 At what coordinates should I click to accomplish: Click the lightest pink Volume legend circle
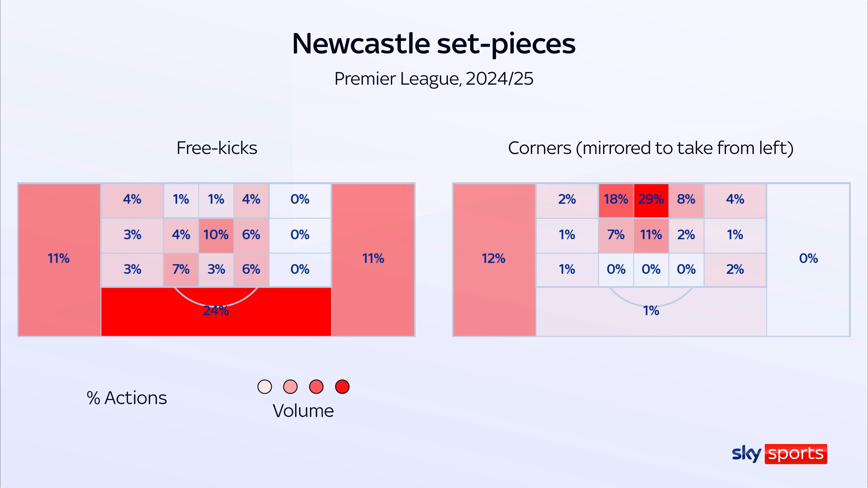[x=265, y=386]
